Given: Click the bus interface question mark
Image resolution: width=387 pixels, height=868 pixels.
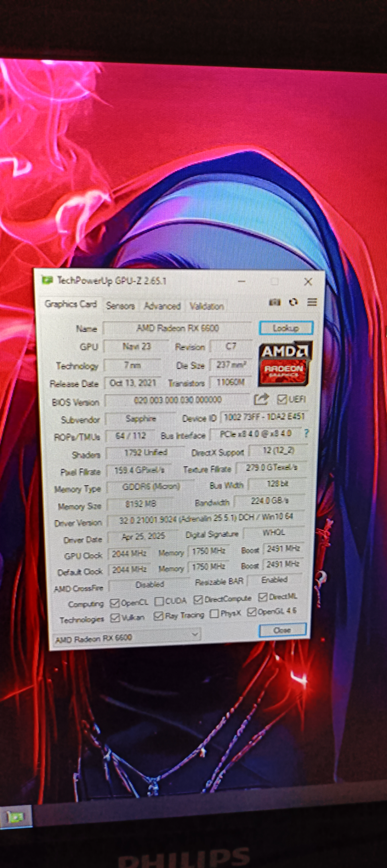Looking at the screenshot, I should point(306,433).
